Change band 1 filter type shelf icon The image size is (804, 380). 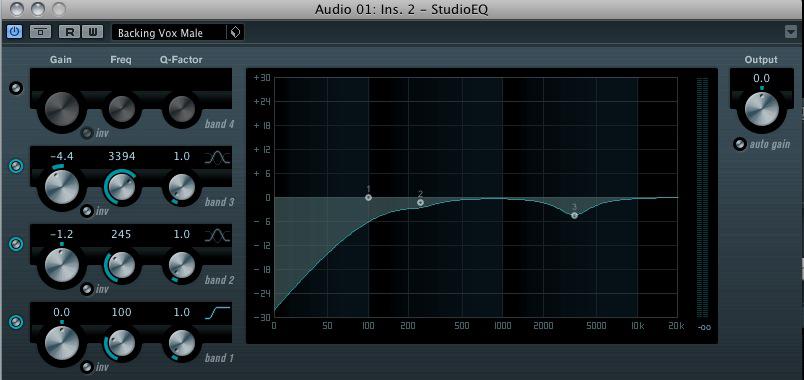[217, 312]
